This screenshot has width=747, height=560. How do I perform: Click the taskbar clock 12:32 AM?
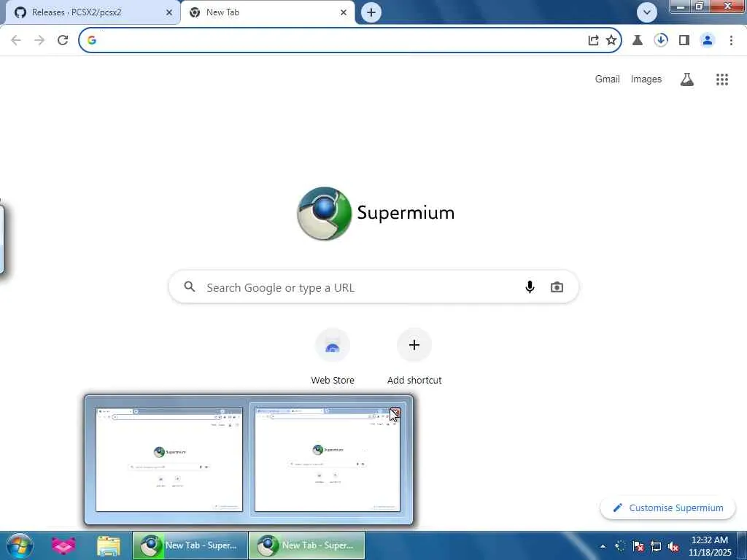coord(709,546)
